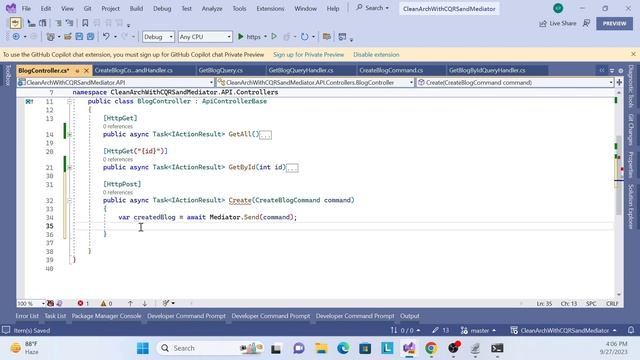Switch to the GetBlogQuery.cs tab
Viewport: 640px width, 360px height.
click(221, 71)
